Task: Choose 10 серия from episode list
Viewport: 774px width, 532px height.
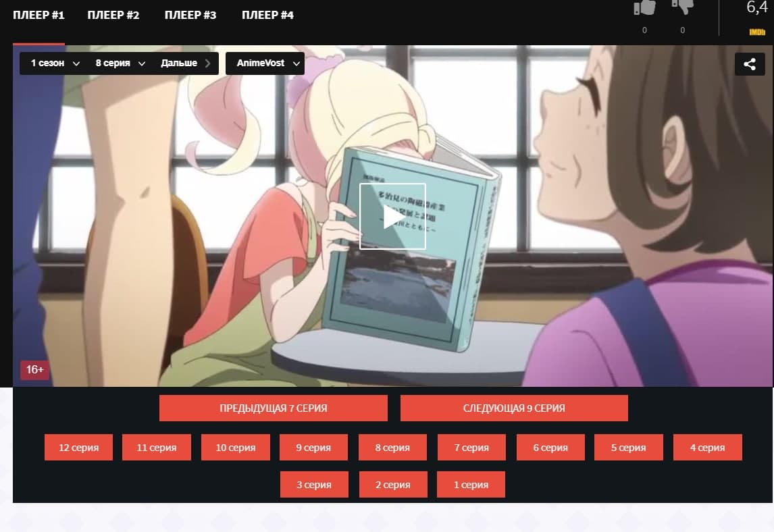Action: (x=235, y=448)
